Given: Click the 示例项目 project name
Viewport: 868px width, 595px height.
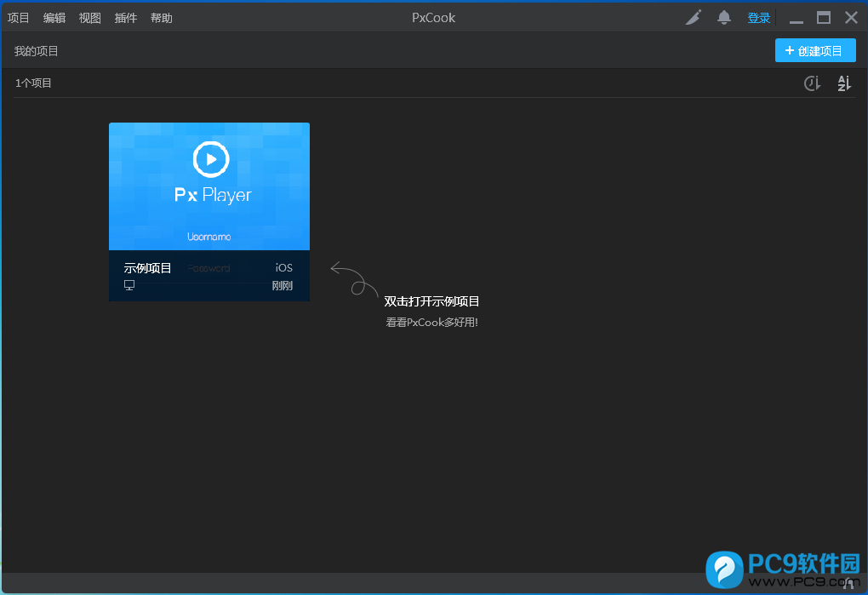Looking at the screenshot, I should pyautogui.click(x=147, y=268).
